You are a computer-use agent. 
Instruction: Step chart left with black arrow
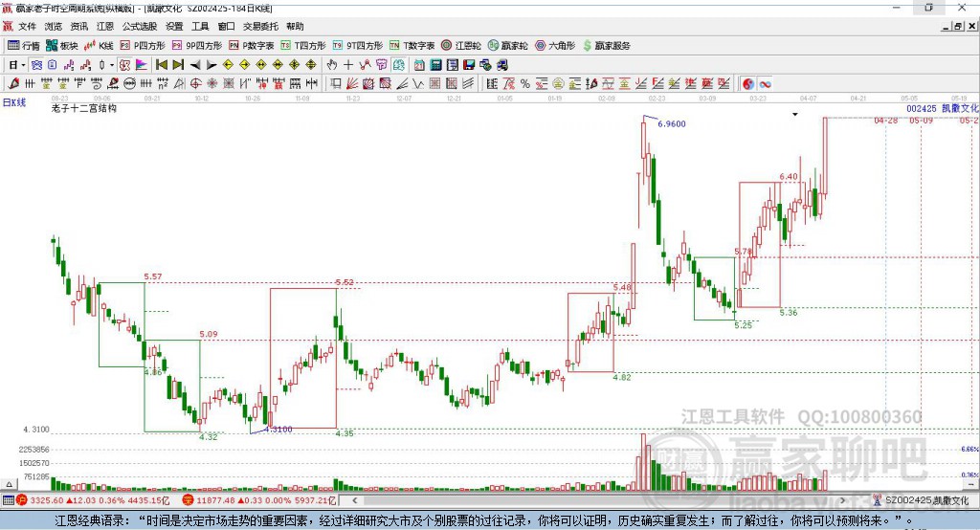tap(195, 65)
